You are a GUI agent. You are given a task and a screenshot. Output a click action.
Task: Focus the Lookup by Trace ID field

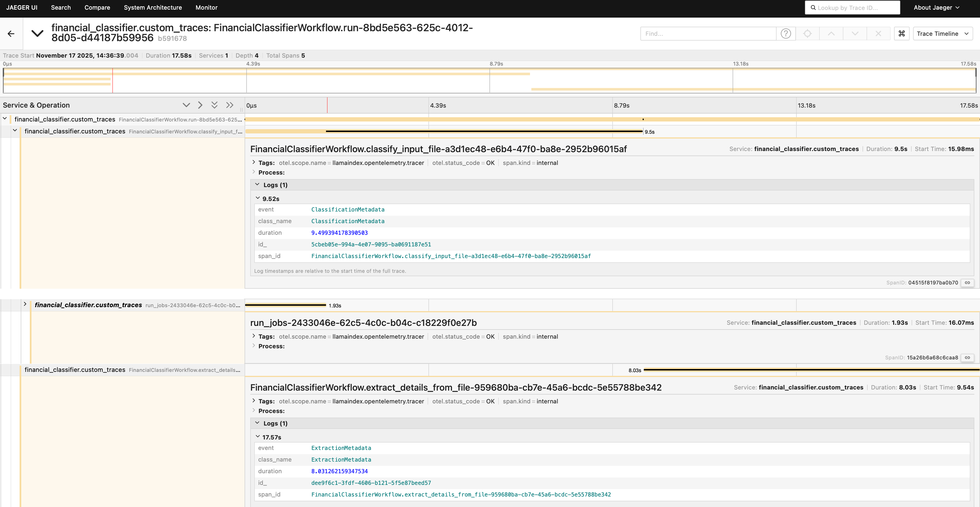(852, 8)
